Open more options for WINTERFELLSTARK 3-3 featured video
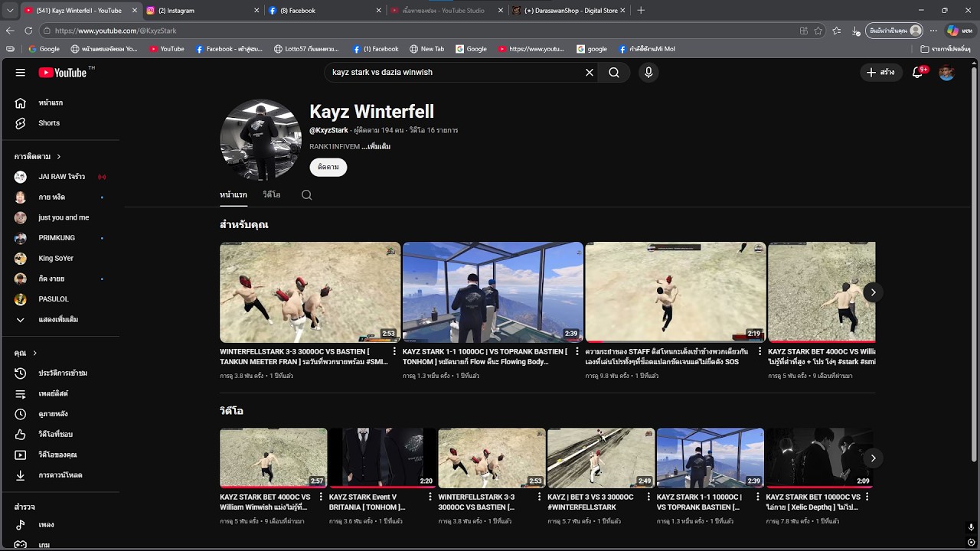The width and height of the screenshot is (980, 551). (x=395, y=352)
